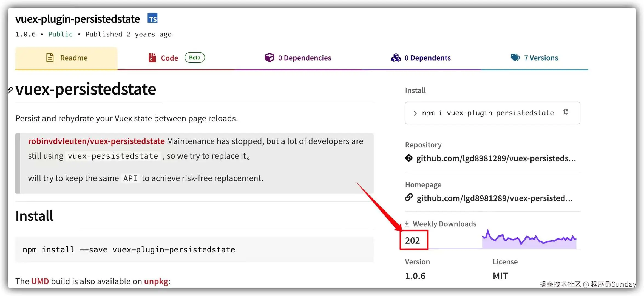The image size is (644, 296).
Task: Open the Repository github.com link
Action: point(496,158)
